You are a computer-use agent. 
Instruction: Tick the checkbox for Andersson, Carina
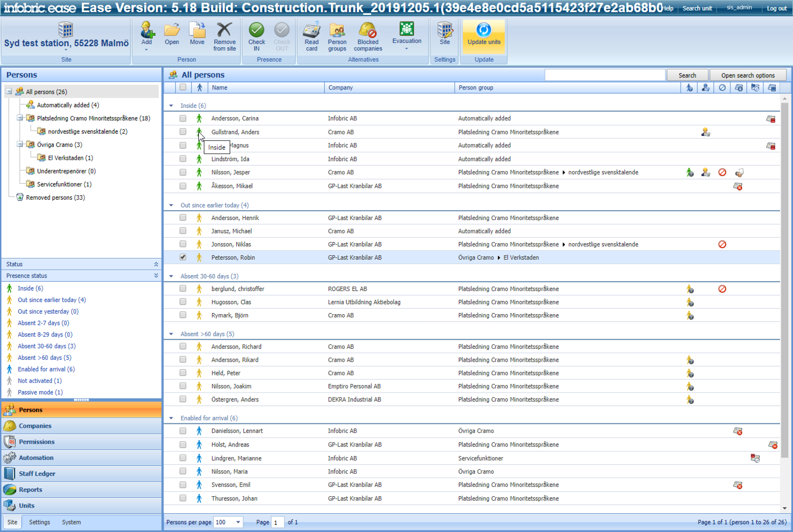pyautogui.click(x=183, y=118)
